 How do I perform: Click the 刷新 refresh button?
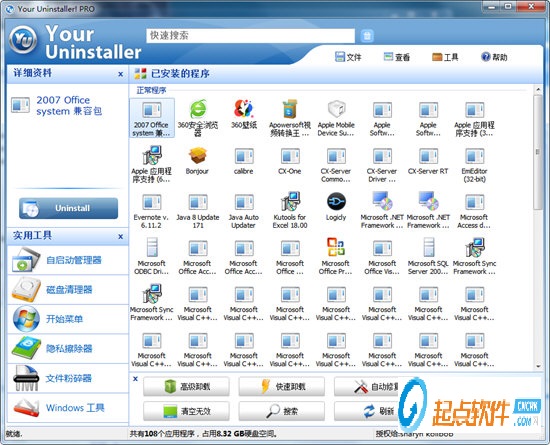(367, 411)
